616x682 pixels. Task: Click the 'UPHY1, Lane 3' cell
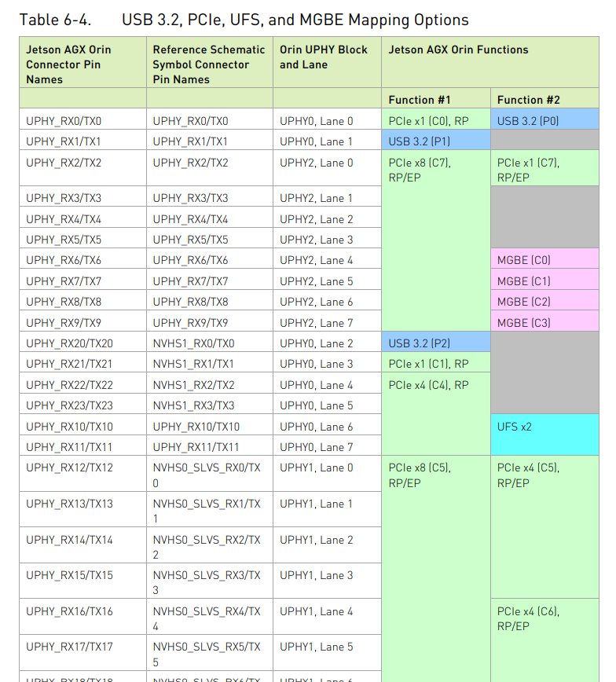click(327, 581)
